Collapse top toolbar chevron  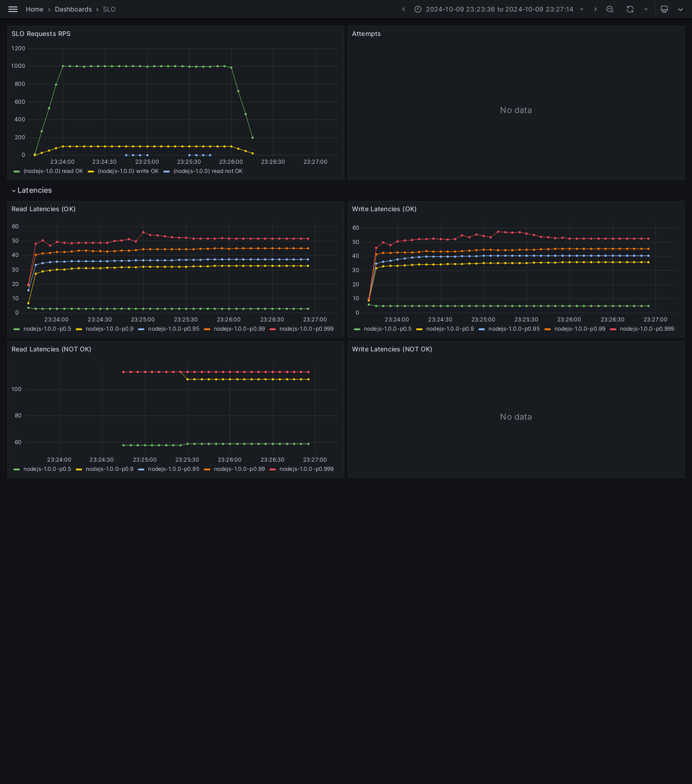click(680, 9)
